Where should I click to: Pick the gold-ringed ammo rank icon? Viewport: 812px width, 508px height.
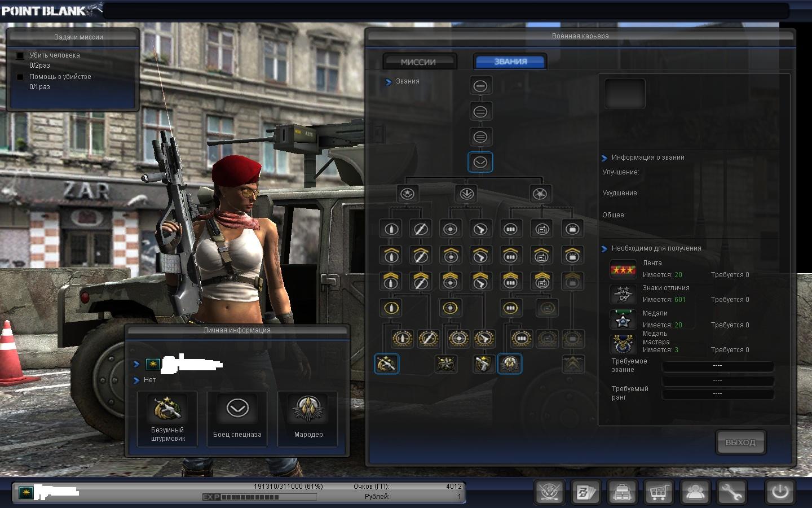tap(510, 308)
